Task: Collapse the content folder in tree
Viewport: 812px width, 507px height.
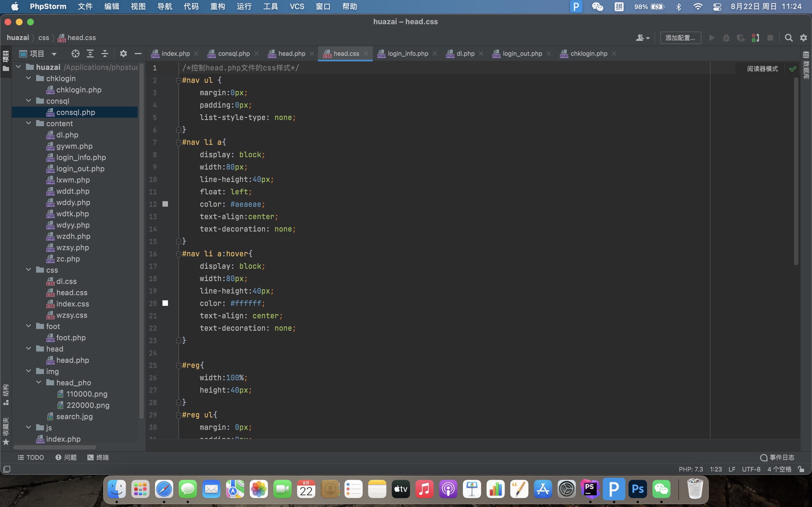Action: pos(29,123)
